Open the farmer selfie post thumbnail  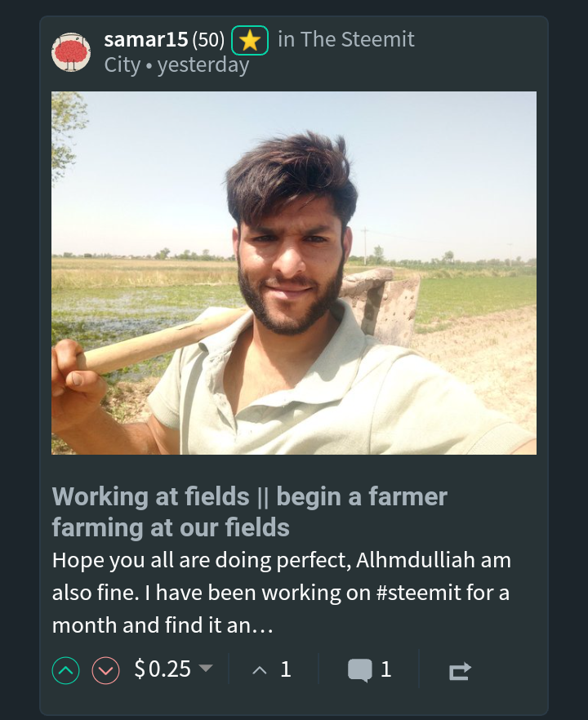point(294,273)
